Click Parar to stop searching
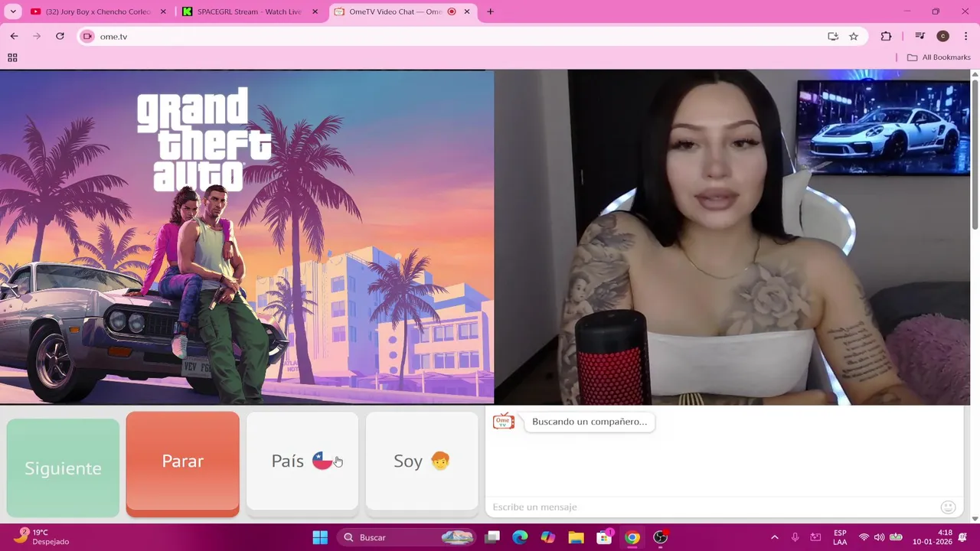 (x=182, y=464)
